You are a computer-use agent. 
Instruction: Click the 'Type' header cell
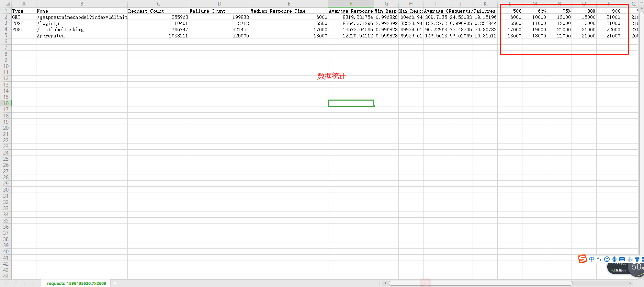click(24, 11)
